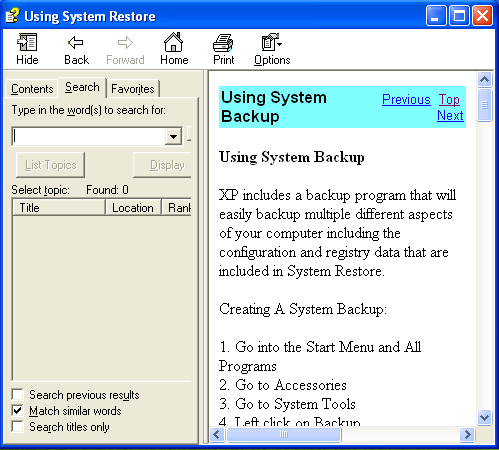Open the Options menu
The height and width of the screenshot is (450, 499).
[272, 49]
